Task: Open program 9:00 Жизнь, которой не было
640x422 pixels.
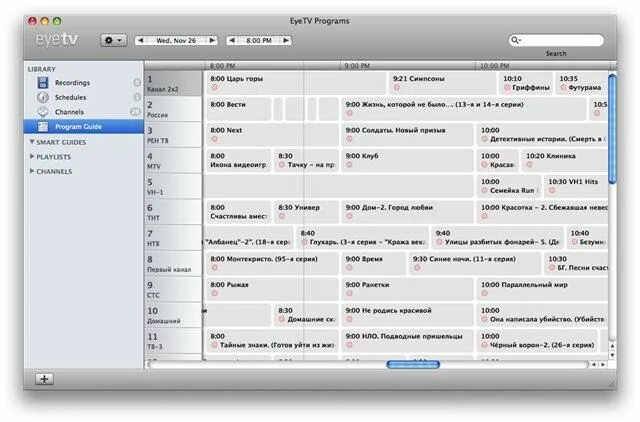Action: point(464,109)
